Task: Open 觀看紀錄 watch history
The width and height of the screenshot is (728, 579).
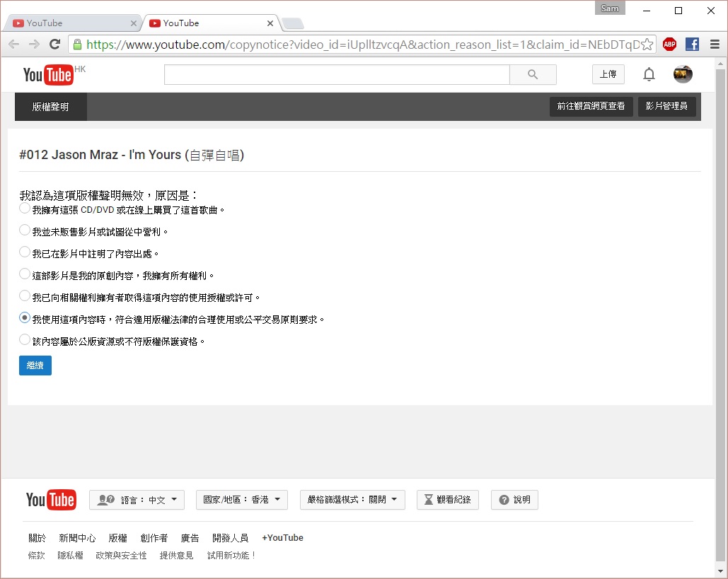Action: pyautogui.click(x=448, y=500)
